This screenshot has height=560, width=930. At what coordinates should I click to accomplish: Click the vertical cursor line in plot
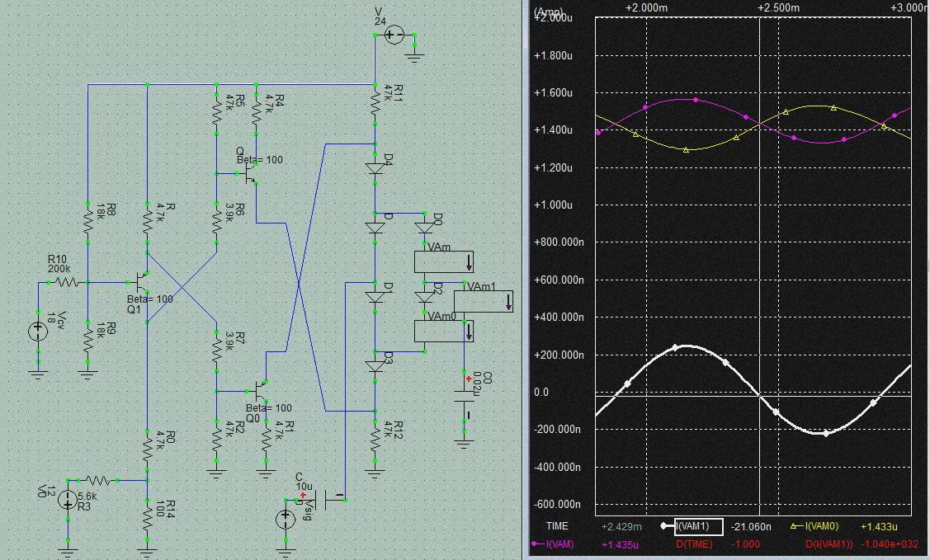tap(758, 247)
